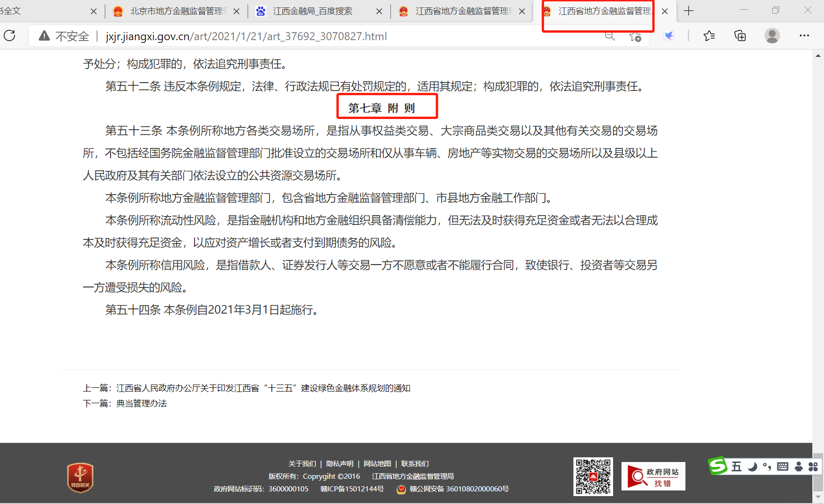
Task: Toggle moon half-width mode in IME bar
Action: (x=752, y=467)
